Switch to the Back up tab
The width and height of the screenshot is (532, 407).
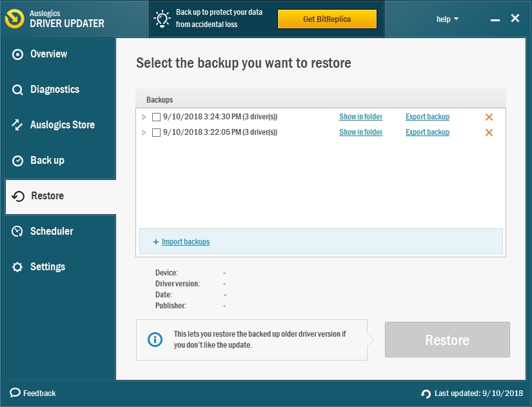coord(47,161)
